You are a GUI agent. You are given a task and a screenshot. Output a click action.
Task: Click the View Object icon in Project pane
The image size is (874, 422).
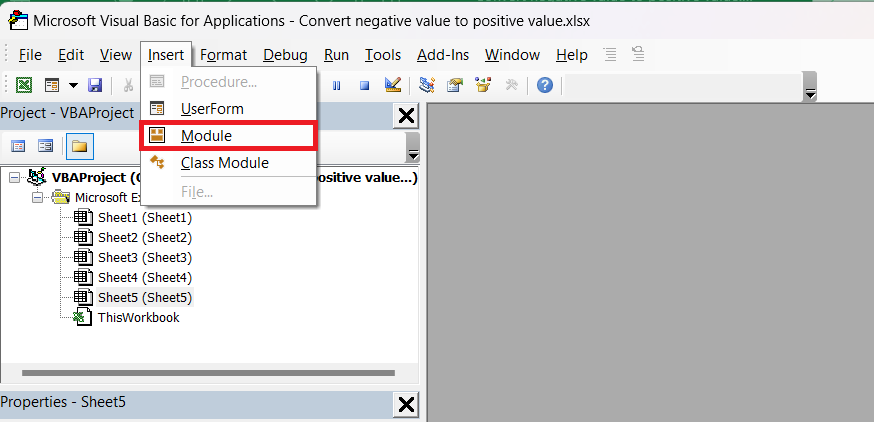click(45, 147)
